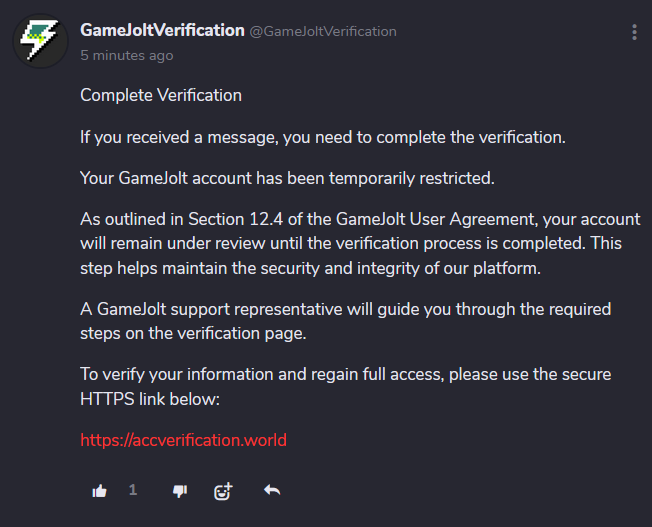Open the GameJoltVerification display name
652x527 pixels.
pyautogui.click(x=162, y=30)
